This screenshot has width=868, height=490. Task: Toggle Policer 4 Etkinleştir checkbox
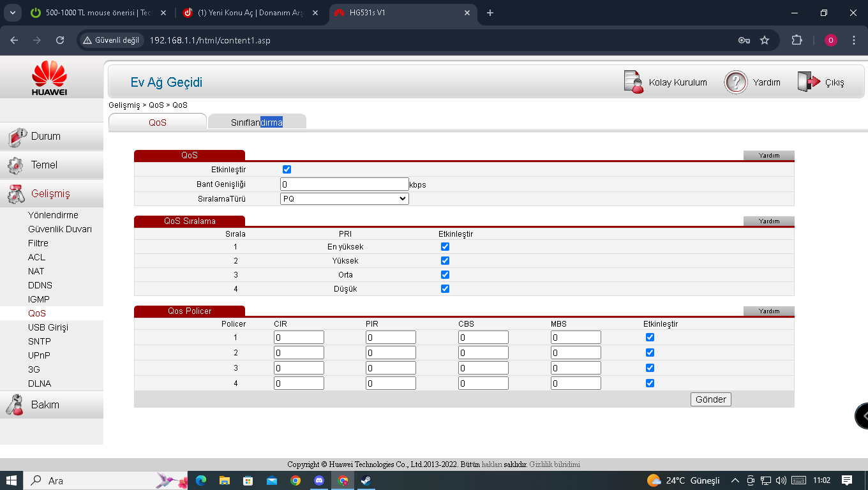coord(650,383)
